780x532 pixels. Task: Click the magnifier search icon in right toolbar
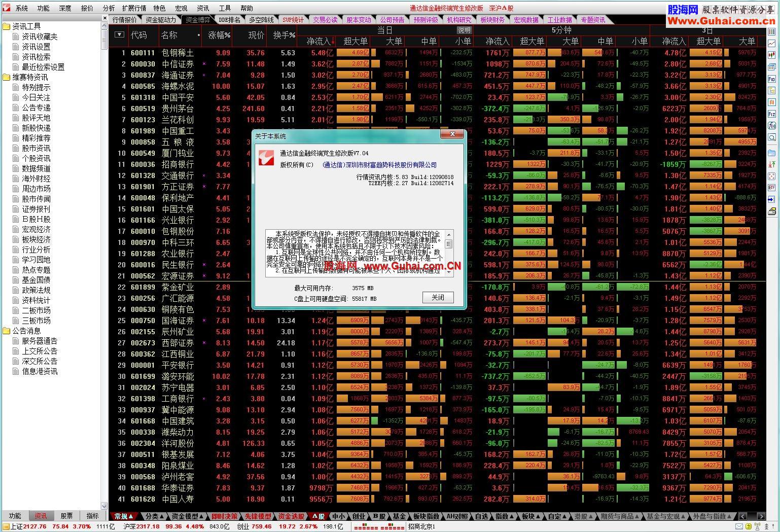pos(772,137)
